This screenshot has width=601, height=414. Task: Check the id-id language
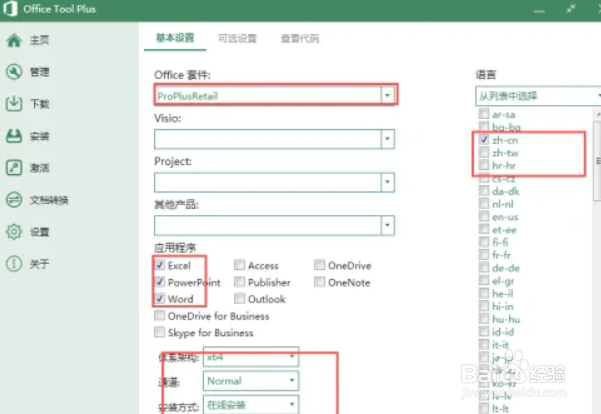484,332
